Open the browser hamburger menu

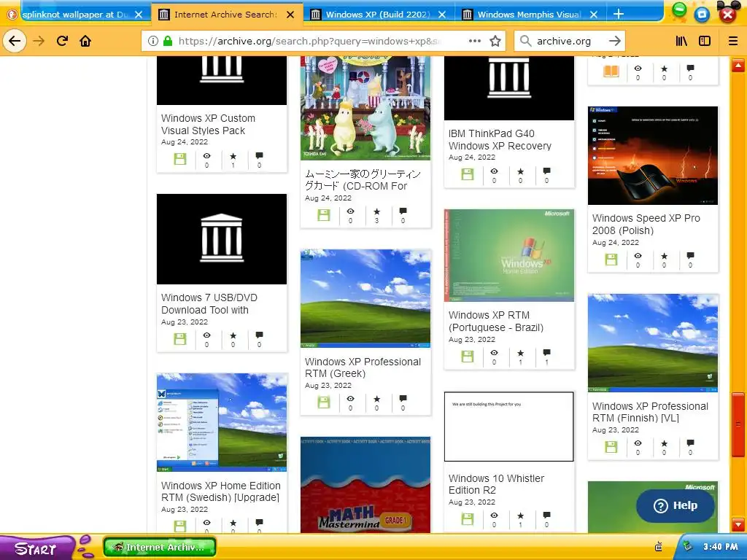(x=733, y=41)
